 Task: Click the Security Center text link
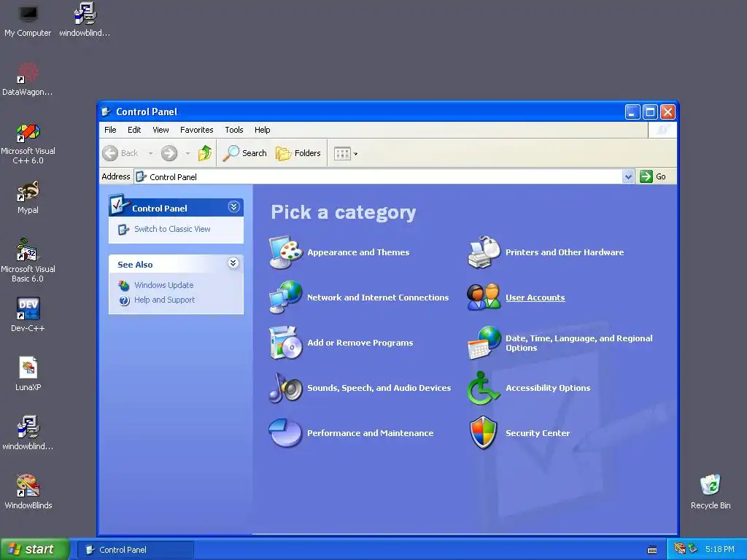(x=538, y=433)
